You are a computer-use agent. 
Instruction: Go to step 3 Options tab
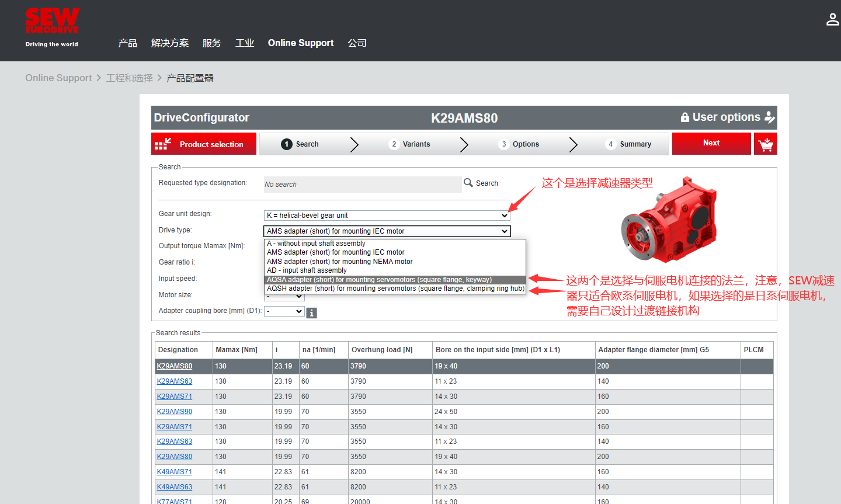tap(519, 144)
